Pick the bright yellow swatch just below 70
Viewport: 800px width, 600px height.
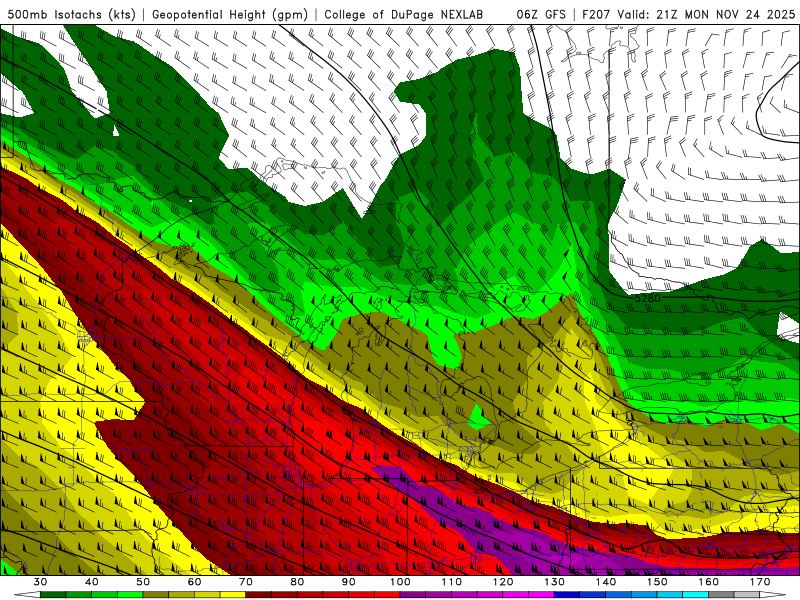(x=233, y=595)
